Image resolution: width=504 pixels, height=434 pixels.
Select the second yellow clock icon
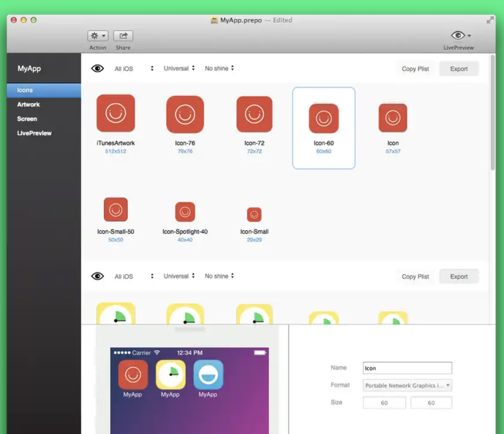(x=185, y=314)
